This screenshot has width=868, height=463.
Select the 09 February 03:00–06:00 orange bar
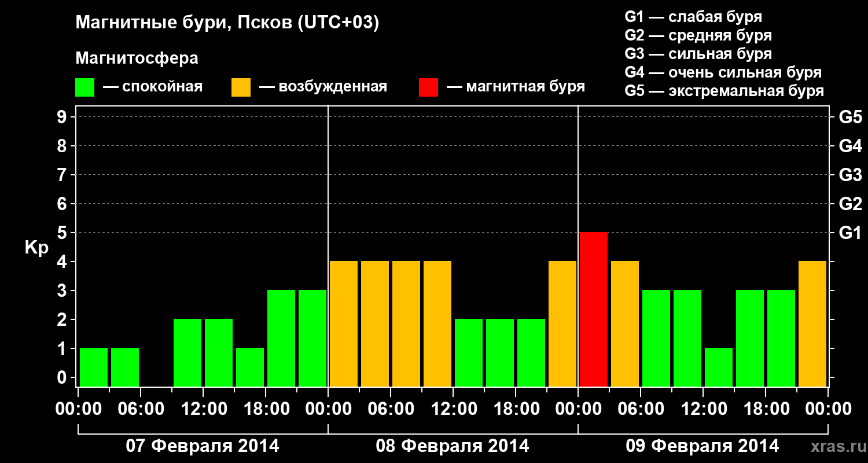pos(625,324)
